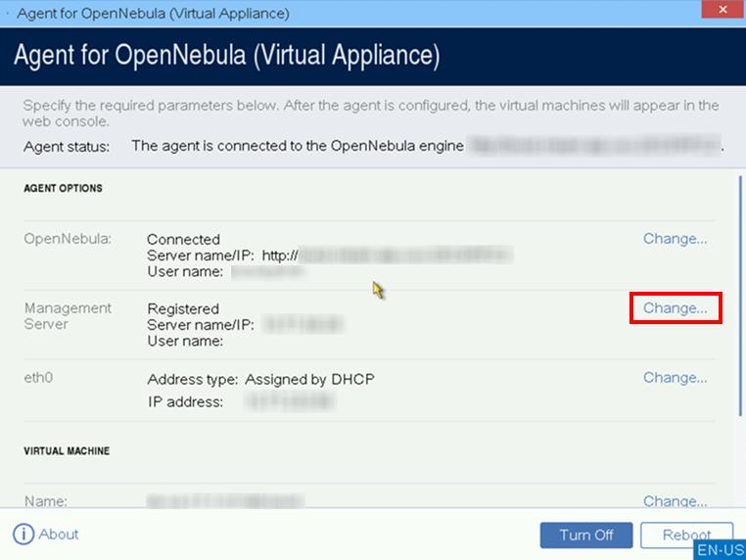Click the Management Server label
This screenshot has width=746, height=560.
(x=68, y=316)
